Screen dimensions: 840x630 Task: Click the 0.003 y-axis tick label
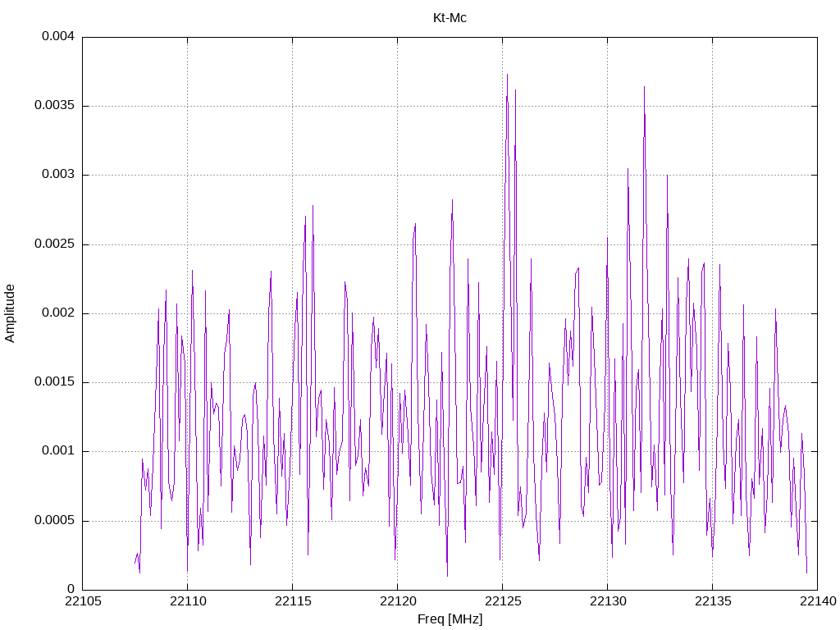tap(58, 175)
